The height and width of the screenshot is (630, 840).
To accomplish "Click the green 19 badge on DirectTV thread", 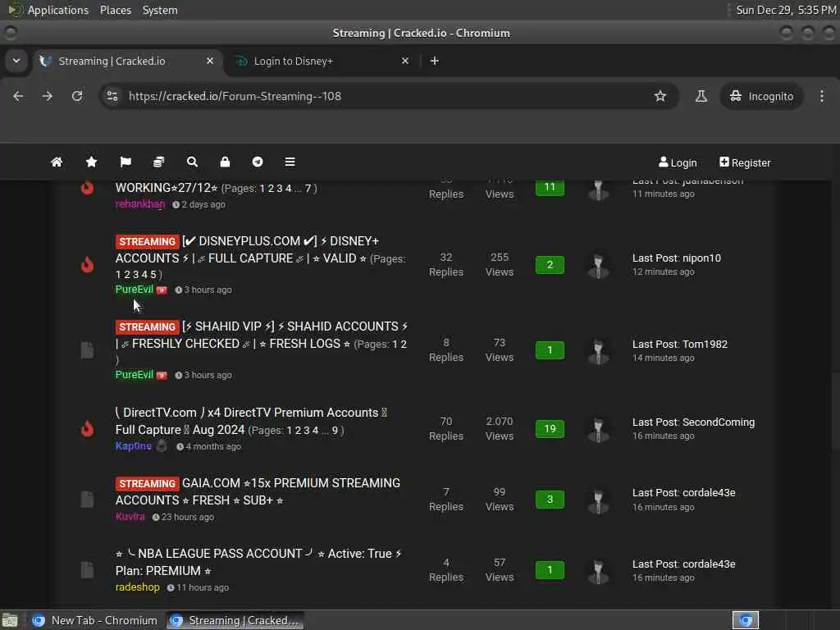I will pyautogui.click(x=550, y=428).
